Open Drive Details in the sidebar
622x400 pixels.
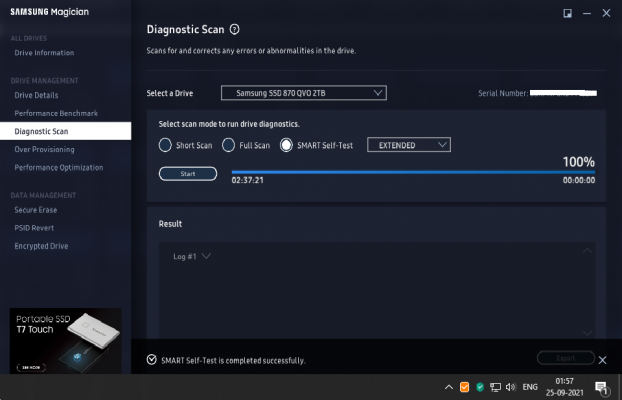point(36,95)
